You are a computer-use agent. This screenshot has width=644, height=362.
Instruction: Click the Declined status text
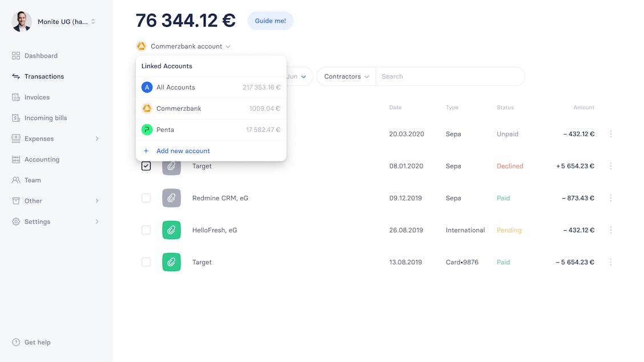510,166
